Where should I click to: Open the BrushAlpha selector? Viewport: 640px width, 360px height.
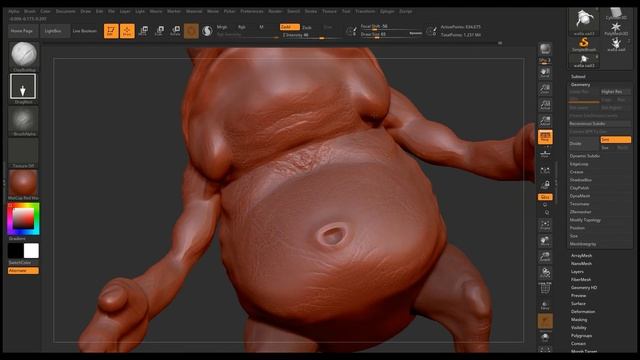(24, 119)
